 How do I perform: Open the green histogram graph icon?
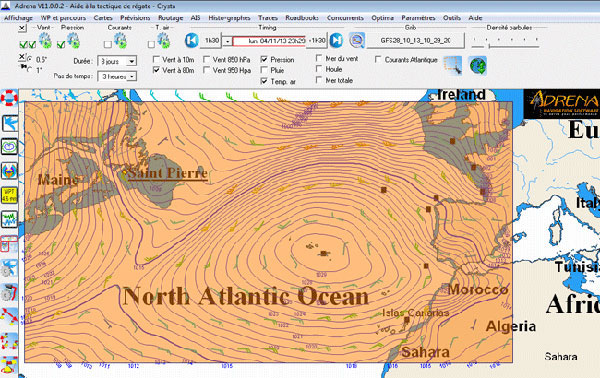click(10, 219)
